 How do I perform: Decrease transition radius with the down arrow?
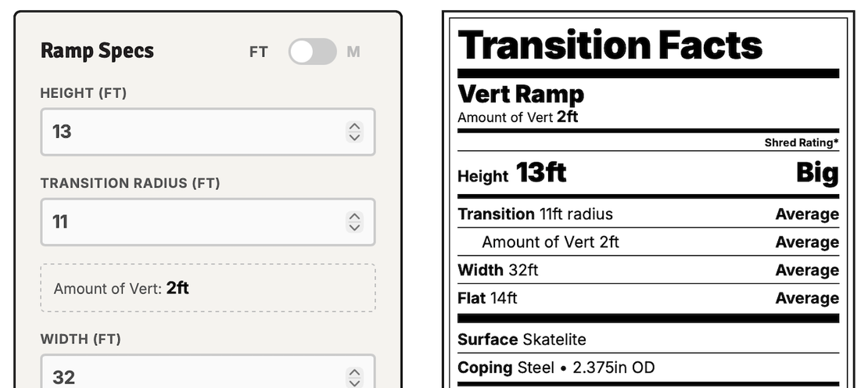pos(355,228)
